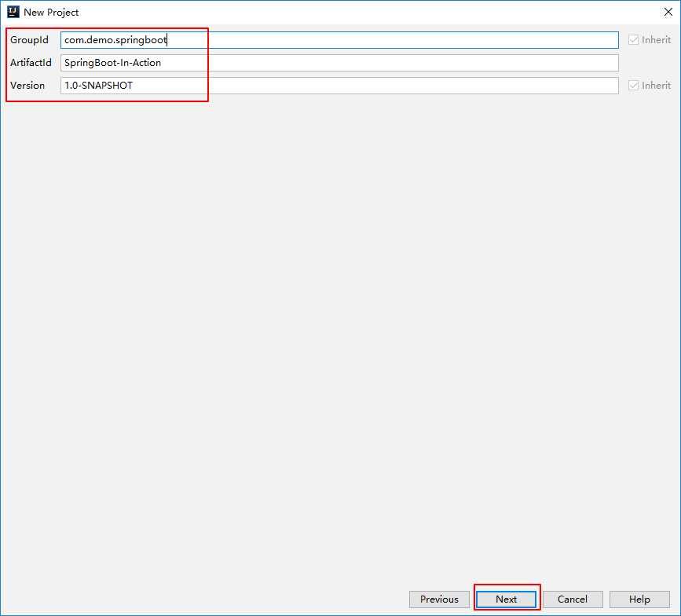The height and width of the screenshot is (616, 681).
Task: Enable the Inherit checkbox beside GroupId
Action: tap(634, 39)
